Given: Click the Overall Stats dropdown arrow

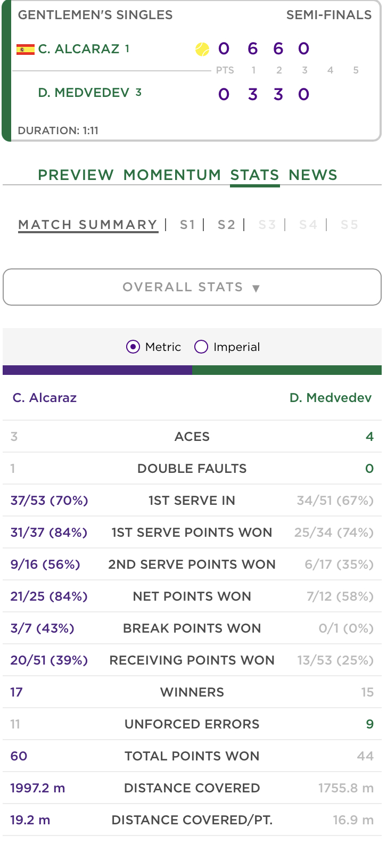Looking at the screenshot, I should tap(256, 288).
